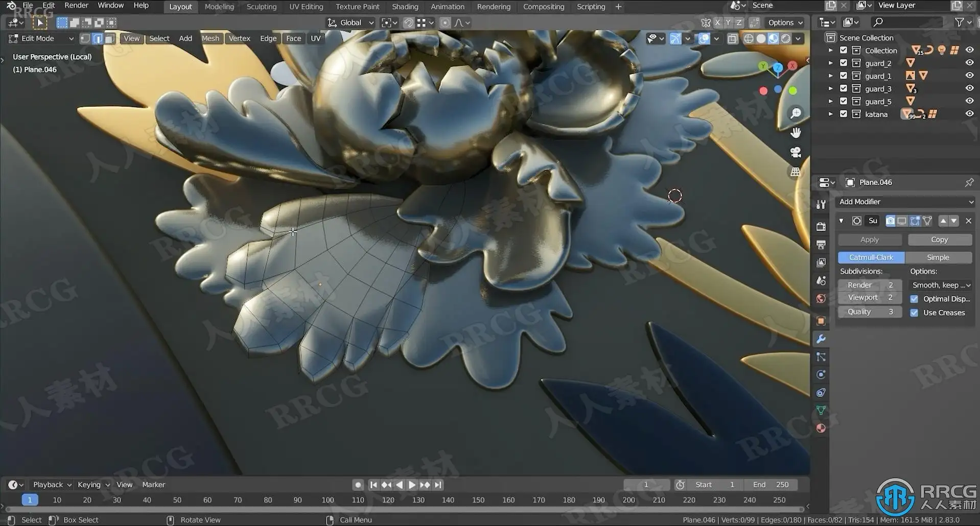
Task: Switch to perspective/orthographic grid icon
Action: (796, 172)
